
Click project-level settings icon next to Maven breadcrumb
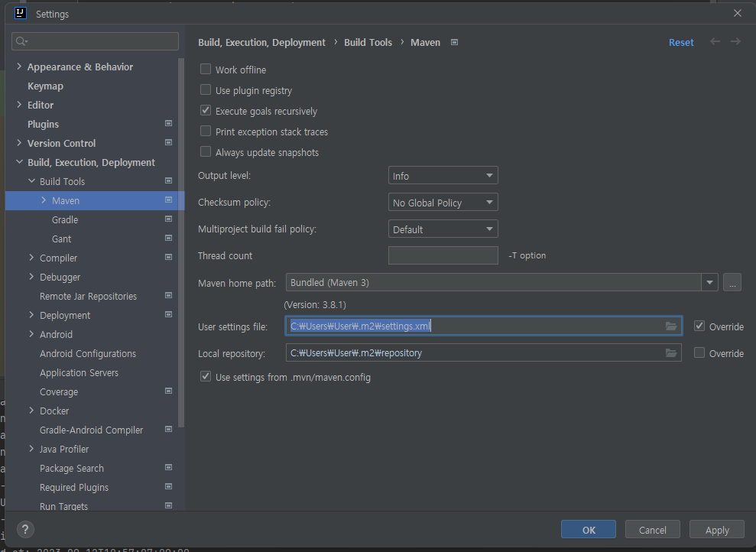click(454, 42)
